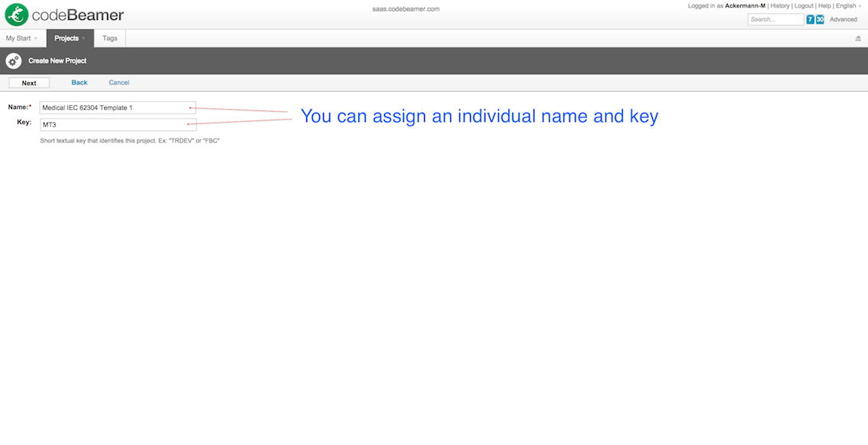Open the My Start menu
Image resolution: width=868 pixels, height=445 pixels.
(22, 38)
